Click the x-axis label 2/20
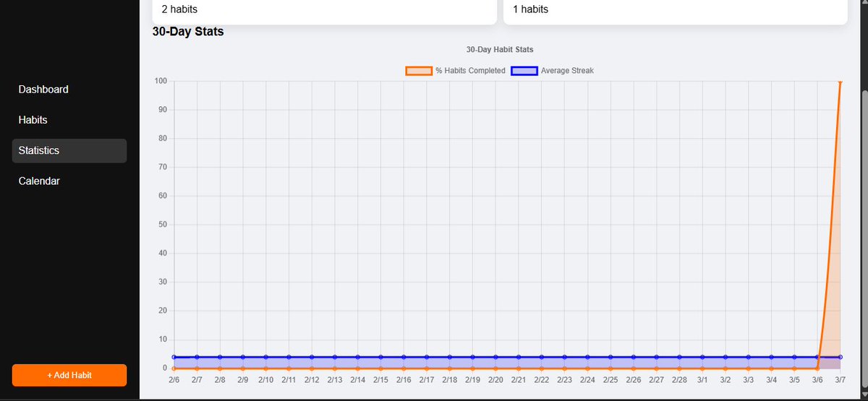This screenshot has height=401, width=868. (x=495, y=379)
